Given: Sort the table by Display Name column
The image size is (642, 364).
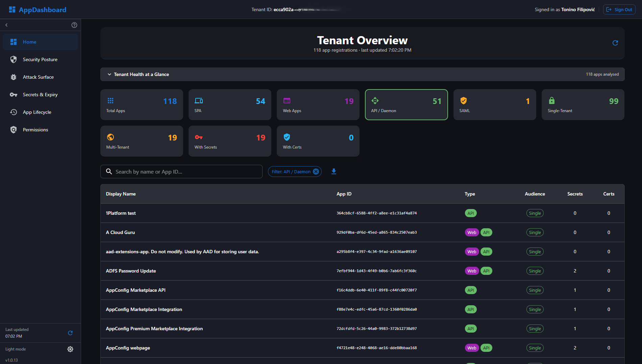Looking at the screenshot, I should [x=121, y=194].
